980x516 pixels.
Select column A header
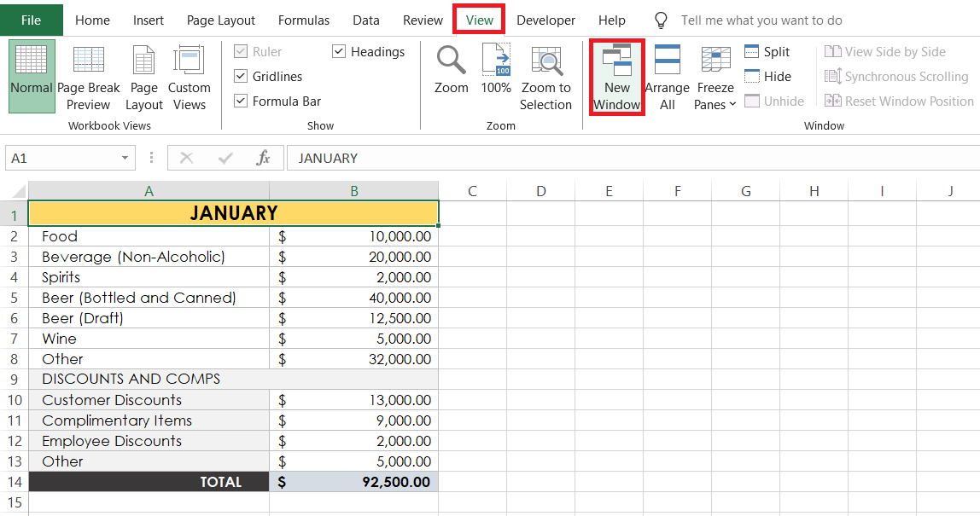(149, 190)
